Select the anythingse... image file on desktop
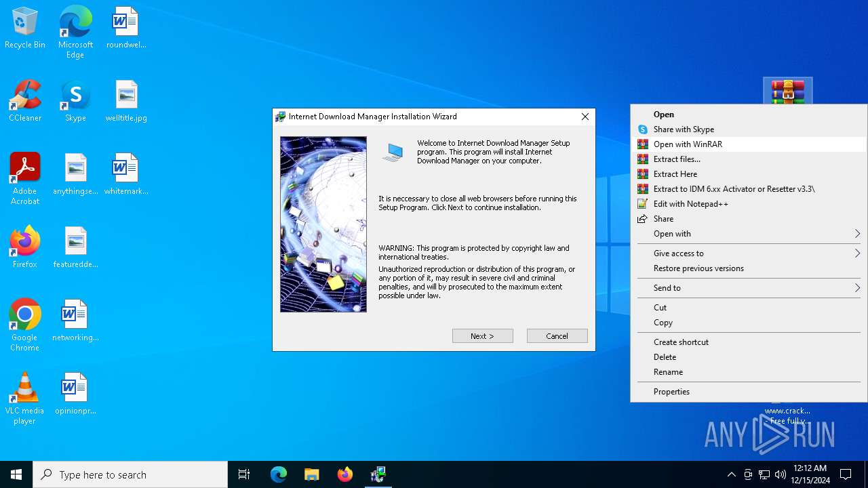868x488 pixels. (x=75, y=174)
